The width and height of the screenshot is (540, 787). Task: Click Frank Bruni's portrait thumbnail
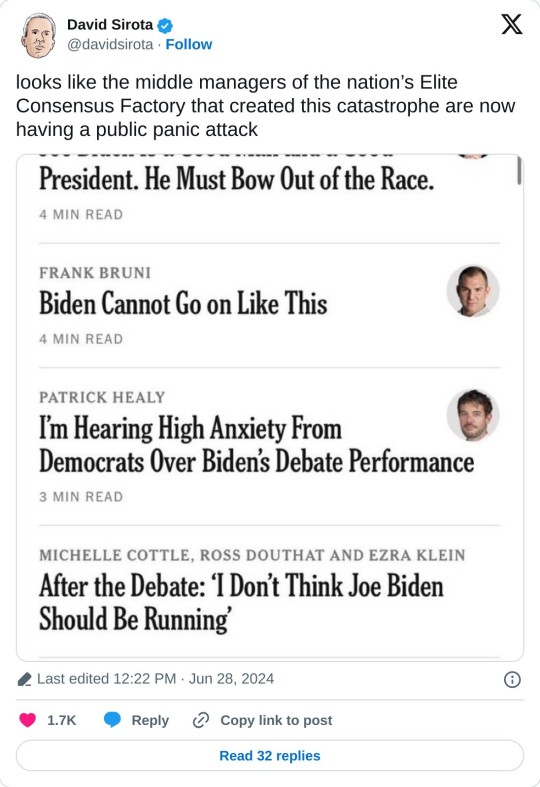(x=473, y=291)
